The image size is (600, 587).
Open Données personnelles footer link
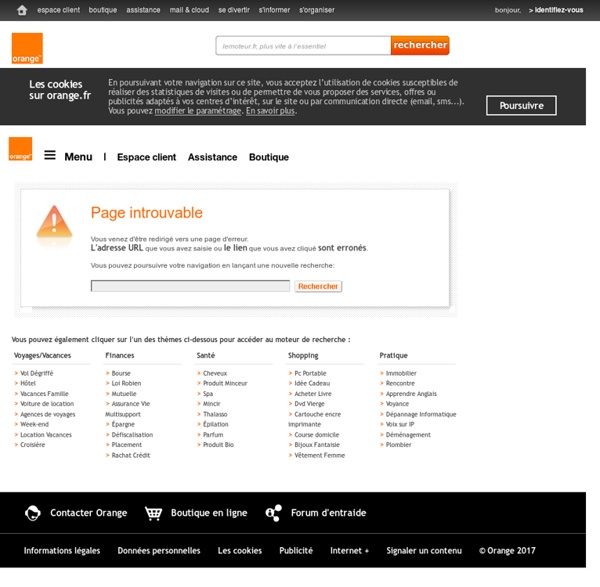[x=159, y=550]
